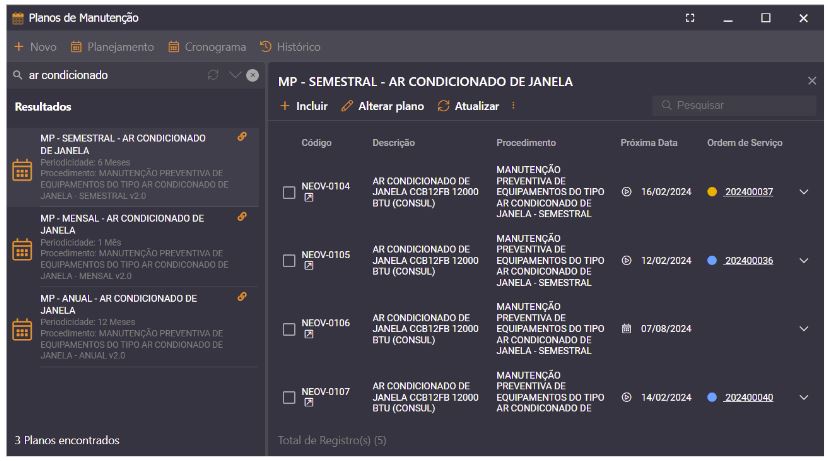The height and width of the screenshot is (461, 828).
Task: Click the Novo plus button
Action: click(x=35, y=47)
